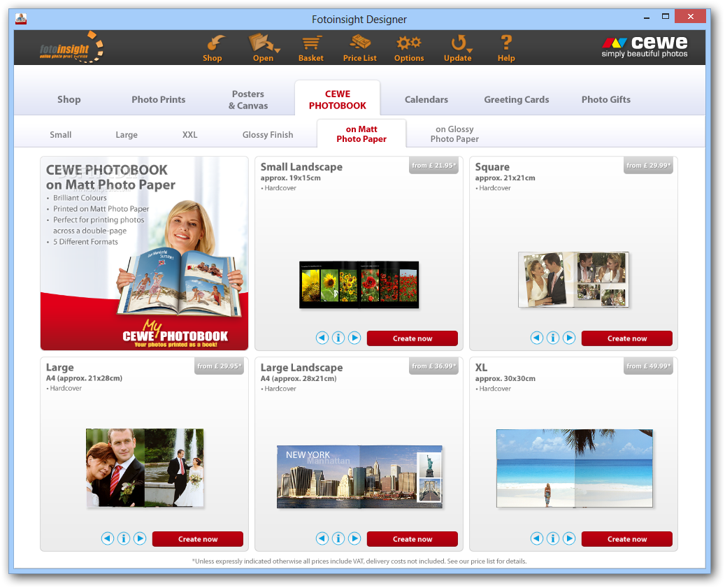Click the New York Manhattan thumbnail

359,477
